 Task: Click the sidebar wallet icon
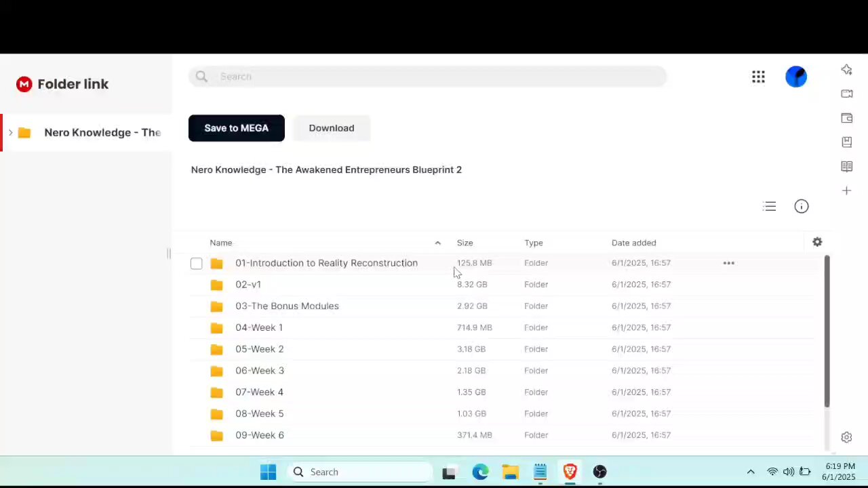[847, 118]
